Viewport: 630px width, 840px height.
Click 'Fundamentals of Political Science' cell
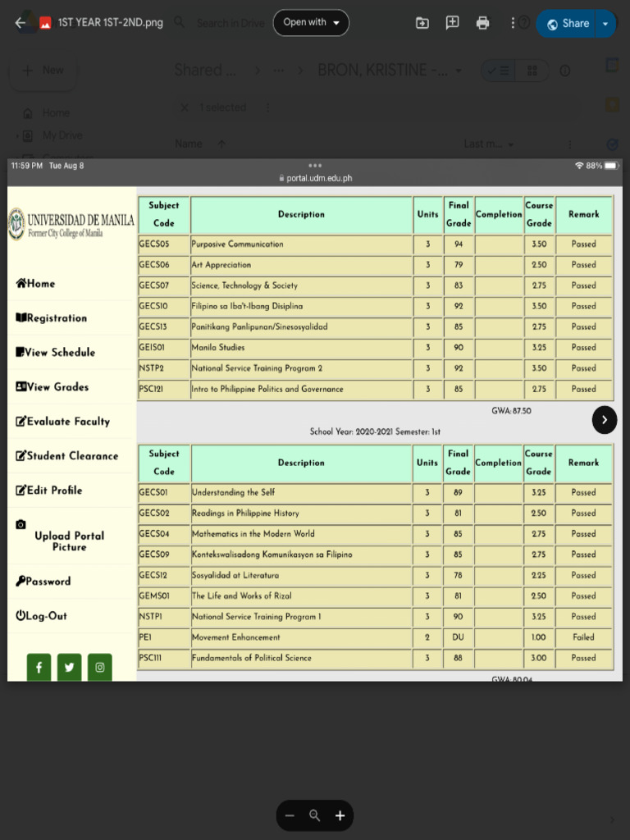(302, 658)
